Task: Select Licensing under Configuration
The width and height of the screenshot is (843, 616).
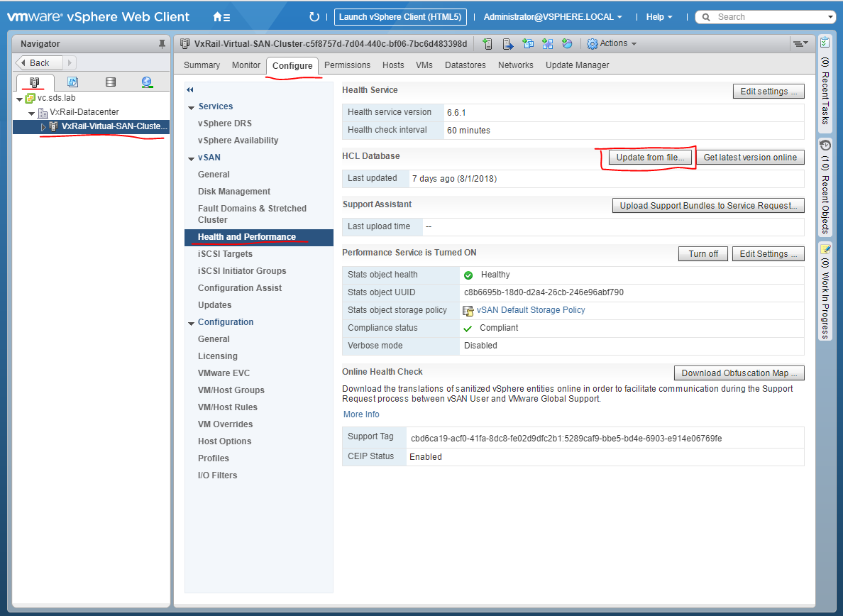Action: click(217, 356)
